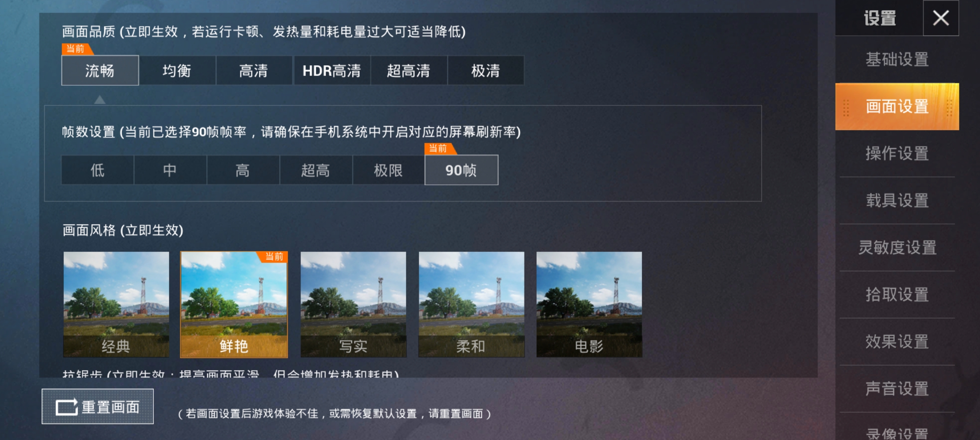
Task: Pick the 经典 style thumbnail
Action: pyautogui.click(x=116, y=304)
